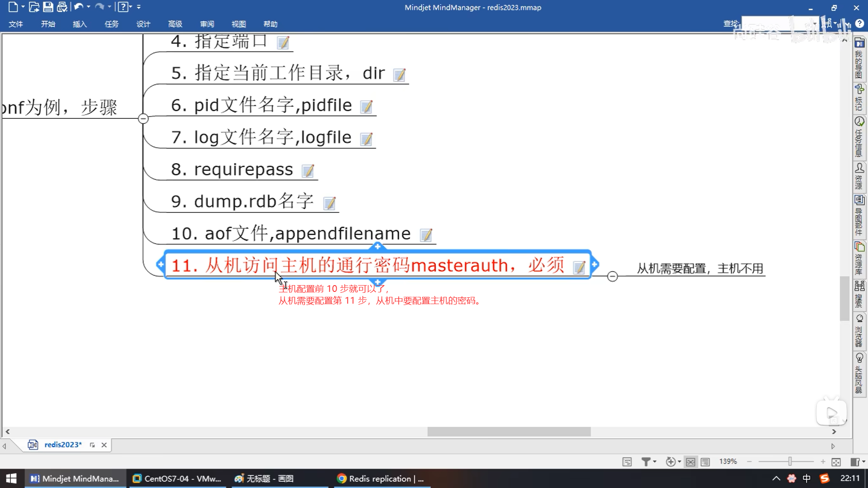Switch to Redis replication Chrome taskbar button
The height and width of the screenshot is (488, 868).
click(x=382, y=479)
